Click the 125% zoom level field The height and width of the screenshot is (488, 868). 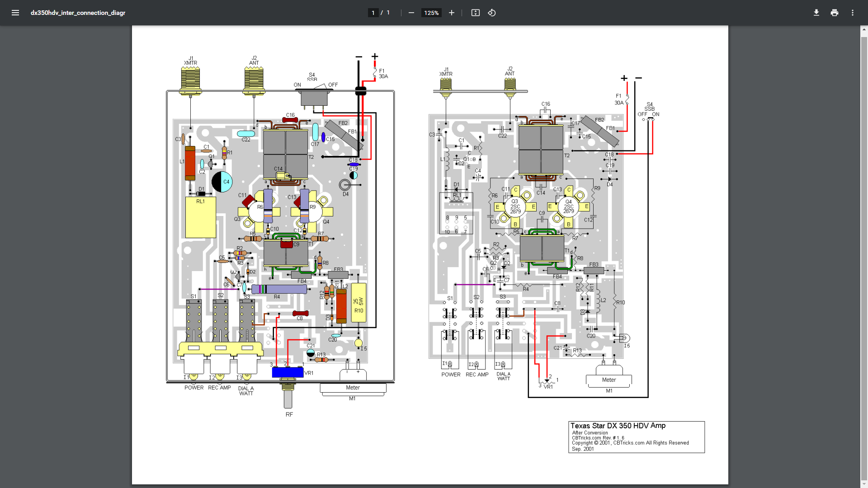point(431,13)
